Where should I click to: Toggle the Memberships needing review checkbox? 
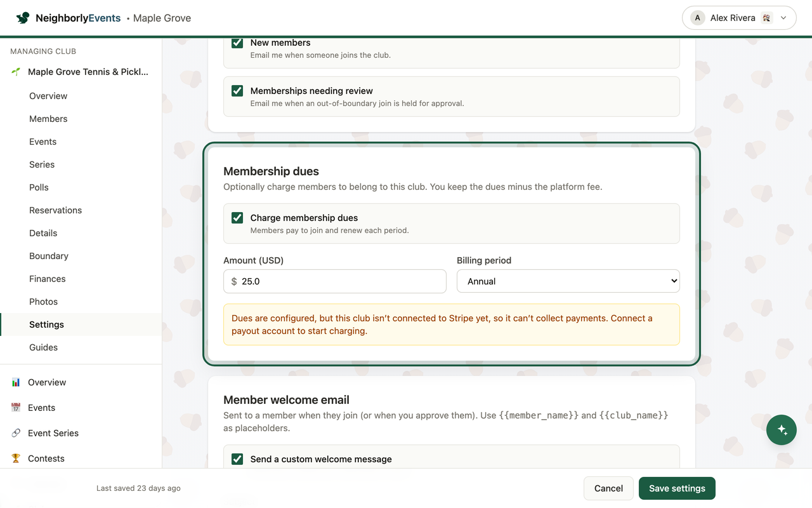pyautogui.click(x=237, y=91)
